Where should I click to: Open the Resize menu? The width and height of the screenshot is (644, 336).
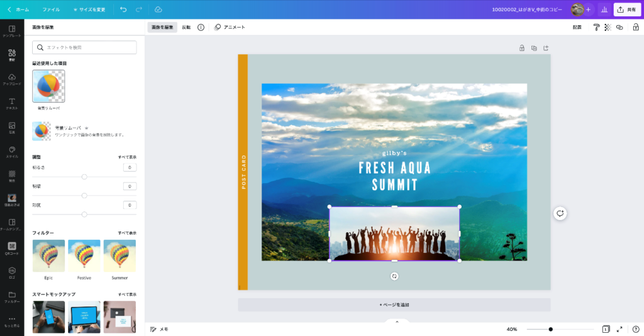[x=89, y=9]
